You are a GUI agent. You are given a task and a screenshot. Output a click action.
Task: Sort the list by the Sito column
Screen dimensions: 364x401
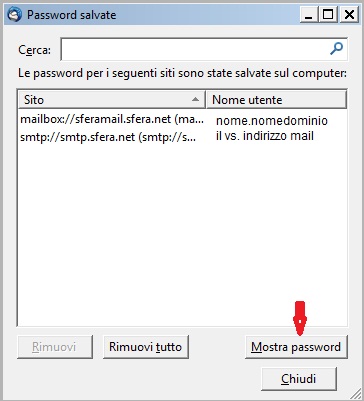pos(112,100)
